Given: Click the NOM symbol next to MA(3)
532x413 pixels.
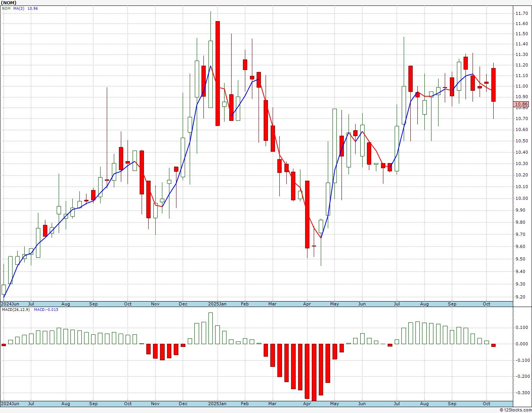Looking at the screenshot, I should tap(6, 8).
